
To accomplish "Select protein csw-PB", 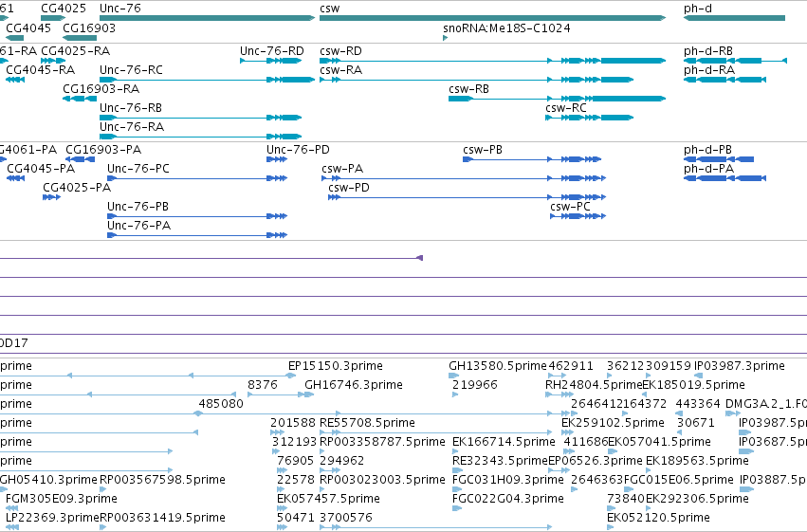I will click(x=532, y=159).
